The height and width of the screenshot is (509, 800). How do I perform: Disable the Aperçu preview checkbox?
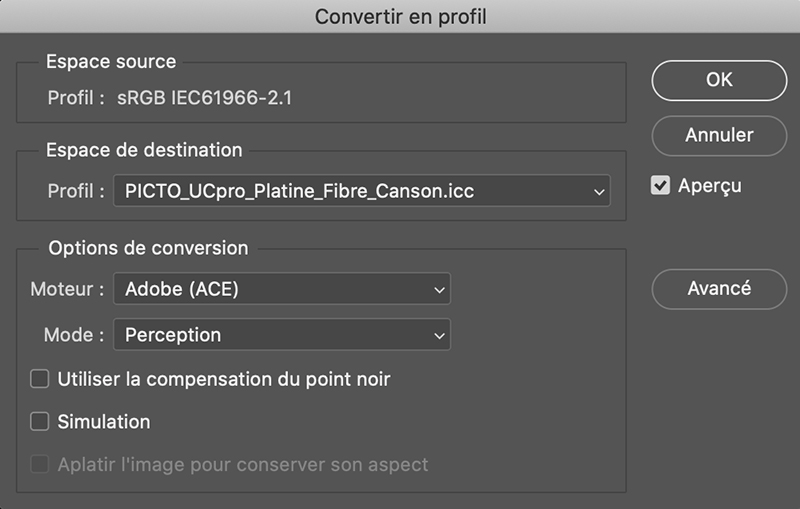point(660,186)
